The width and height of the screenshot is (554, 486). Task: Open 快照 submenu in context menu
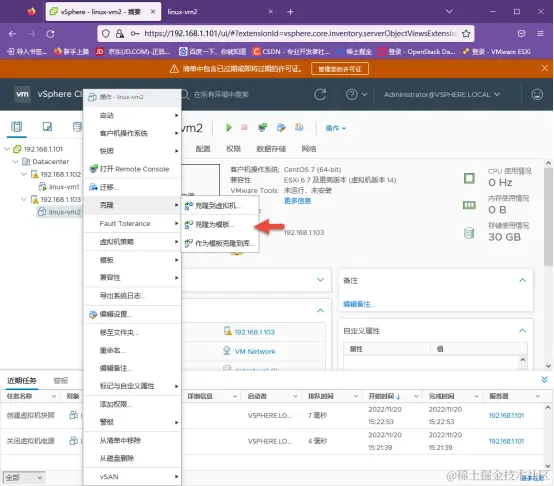click(132, 151)
